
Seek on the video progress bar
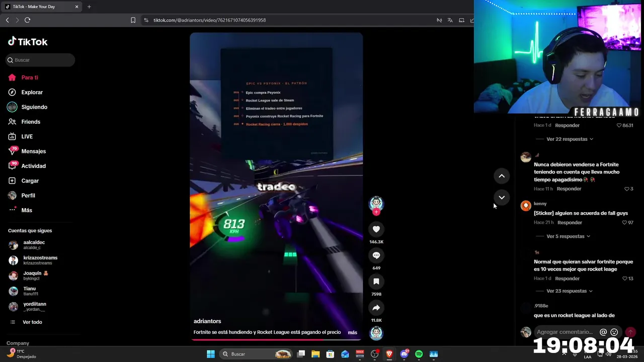point(276,339)
